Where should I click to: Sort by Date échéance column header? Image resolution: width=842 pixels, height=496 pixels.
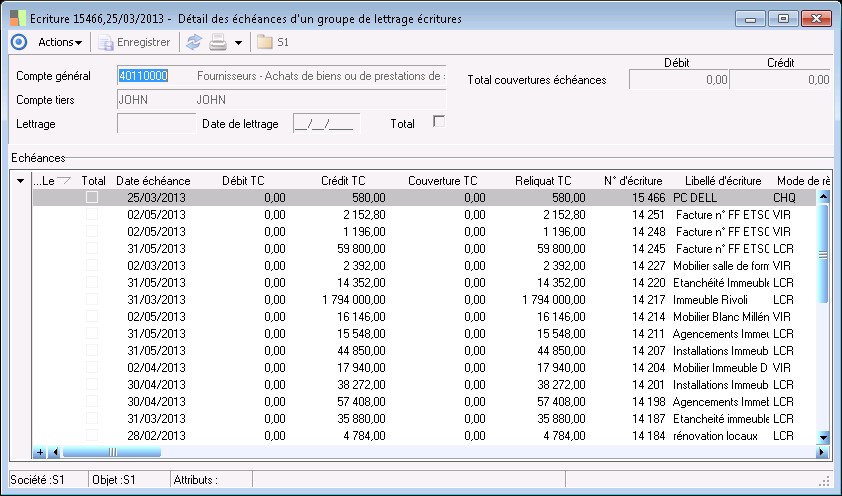153,181
